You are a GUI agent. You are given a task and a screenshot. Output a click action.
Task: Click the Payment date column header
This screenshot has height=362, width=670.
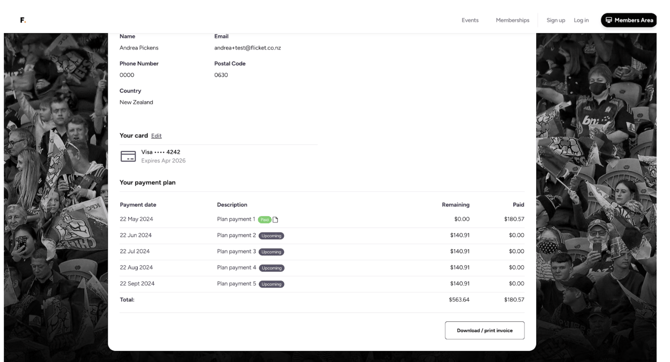[x=138, y=205]
